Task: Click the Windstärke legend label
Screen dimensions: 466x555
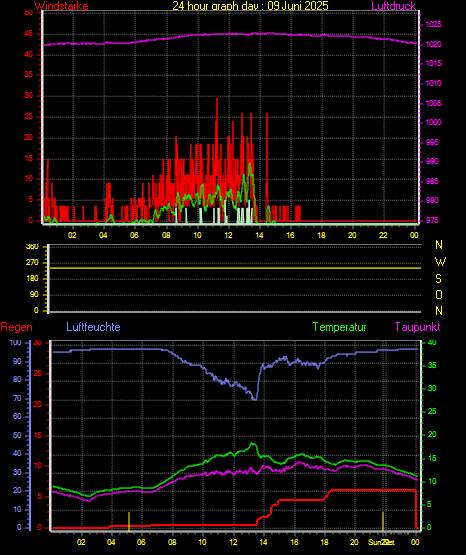Action: [x=61, y=5]
